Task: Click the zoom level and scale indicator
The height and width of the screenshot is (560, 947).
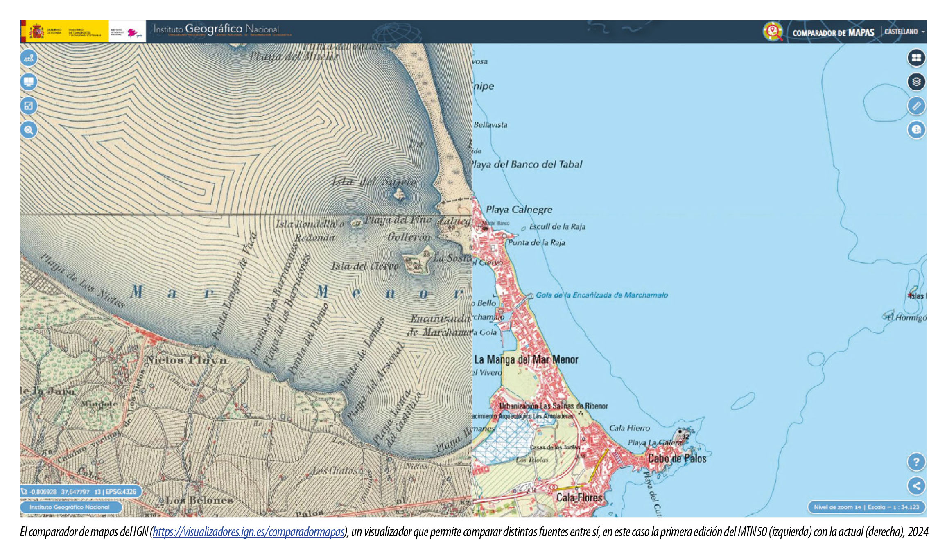Action: click(x=866, y=507)
